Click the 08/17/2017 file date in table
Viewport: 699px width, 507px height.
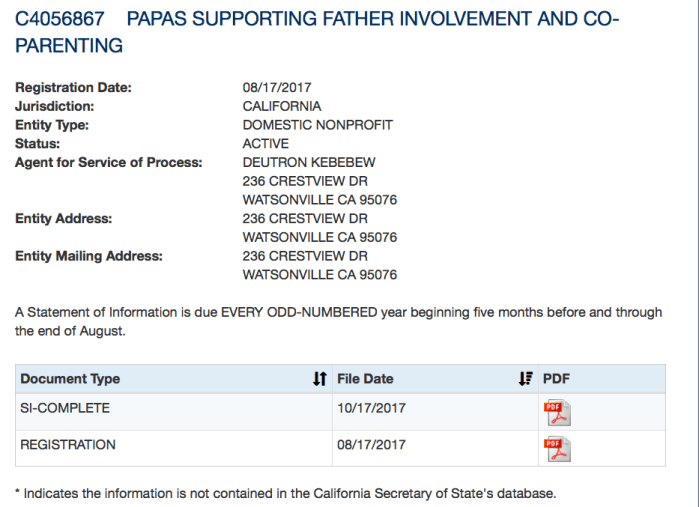click(371, 444)
